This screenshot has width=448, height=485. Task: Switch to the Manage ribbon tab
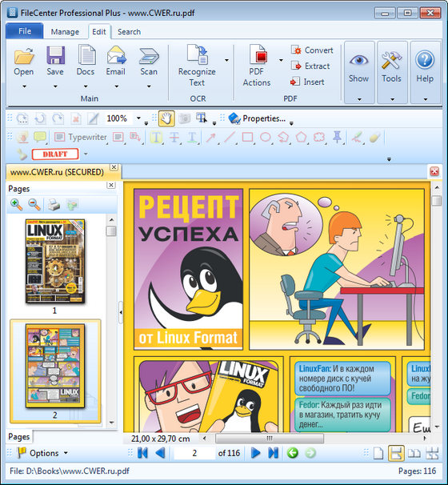point(65,32)
